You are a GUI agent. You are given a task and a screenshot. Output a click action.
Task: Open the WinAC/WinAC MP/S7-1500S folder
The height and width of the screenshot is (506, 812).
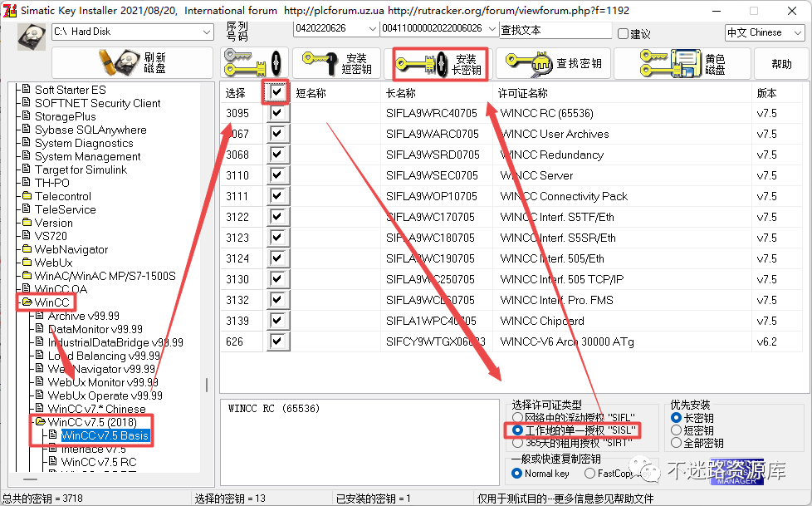(x=105, y=276)
